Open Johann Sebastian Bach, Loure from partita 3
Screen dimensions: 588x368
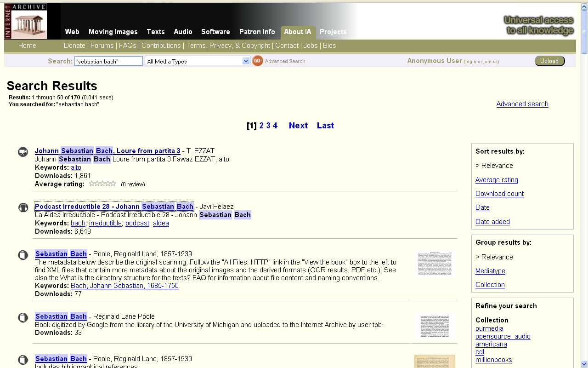(x=107, y=151)
